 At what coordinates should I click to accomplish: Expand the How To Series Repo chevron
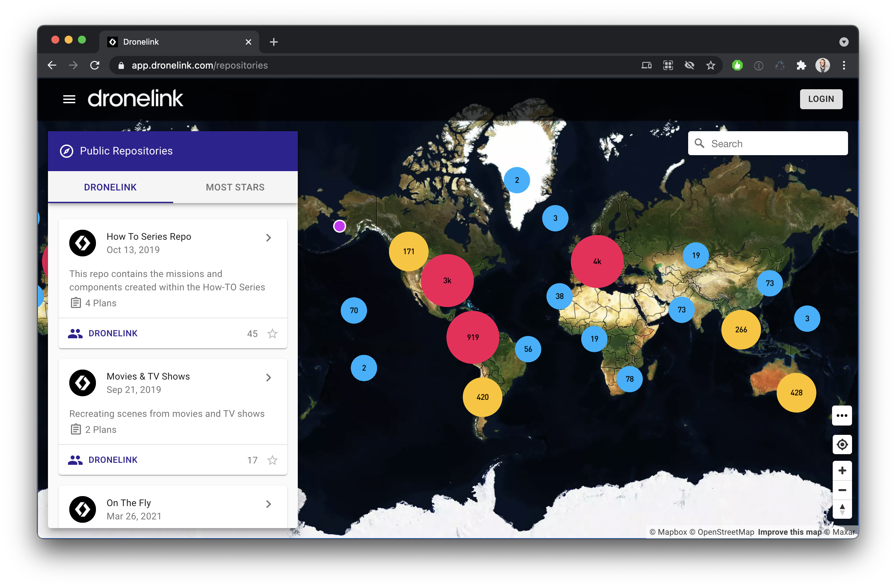tap(268, 237)
